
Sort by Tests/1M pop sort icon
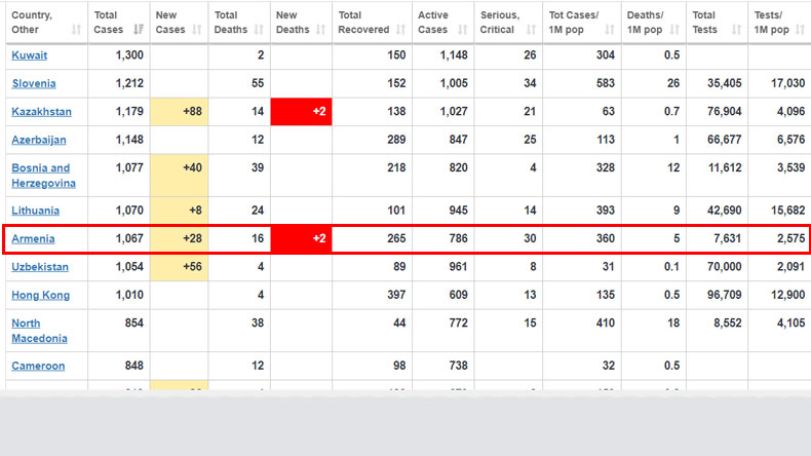(800, 29)
